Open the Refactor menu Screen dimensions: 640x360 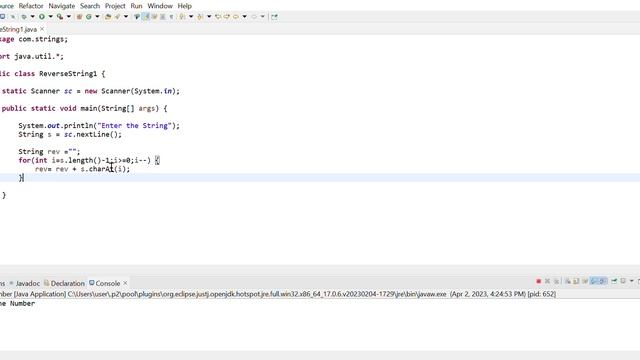(x=31, y=6)
